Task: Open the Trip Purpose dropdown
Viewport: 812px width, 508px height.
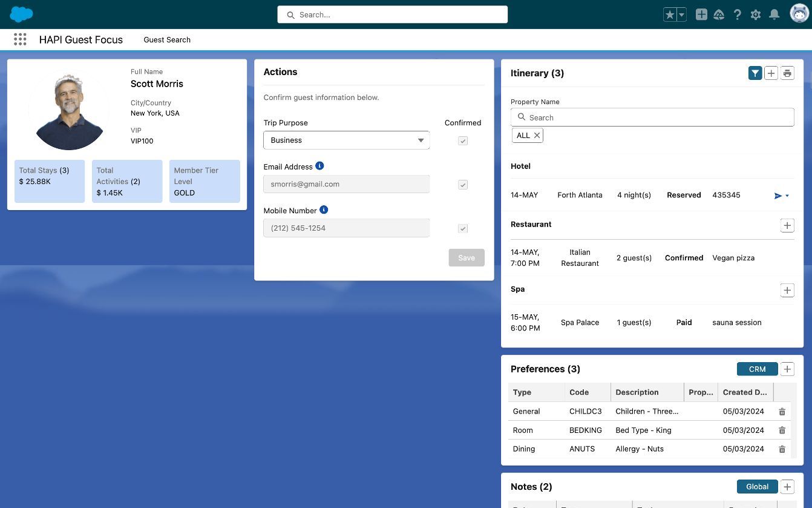Action: click(x=346, y=140)
